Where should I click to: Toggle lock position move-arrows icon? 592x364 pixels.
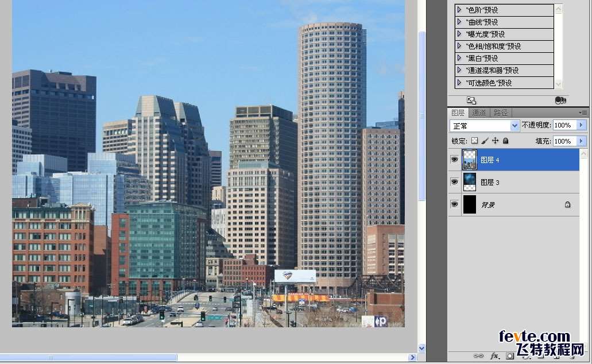tap(496, 141)
